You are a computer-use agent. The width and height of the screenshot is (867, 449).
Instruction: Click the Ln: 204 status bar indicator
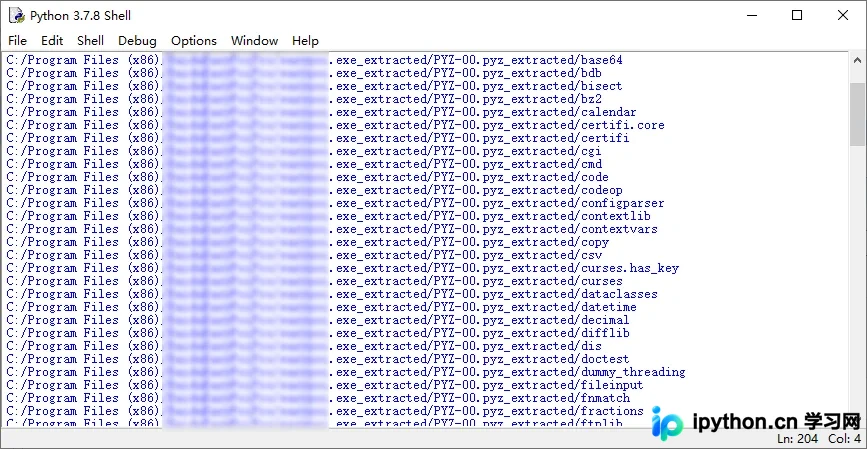click(x=798, y=438)
